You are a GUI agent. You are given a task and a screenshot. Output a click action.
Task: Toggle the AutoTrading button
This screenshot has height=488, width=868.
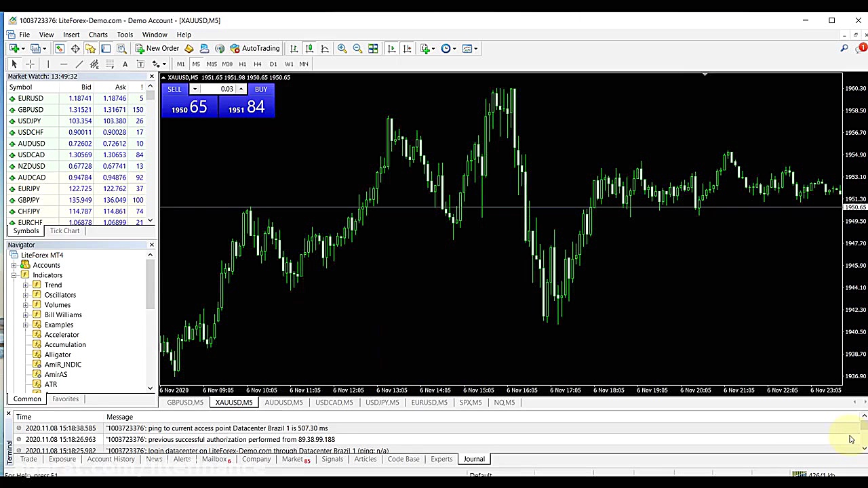pyautogui.click(x=255, y=48)
